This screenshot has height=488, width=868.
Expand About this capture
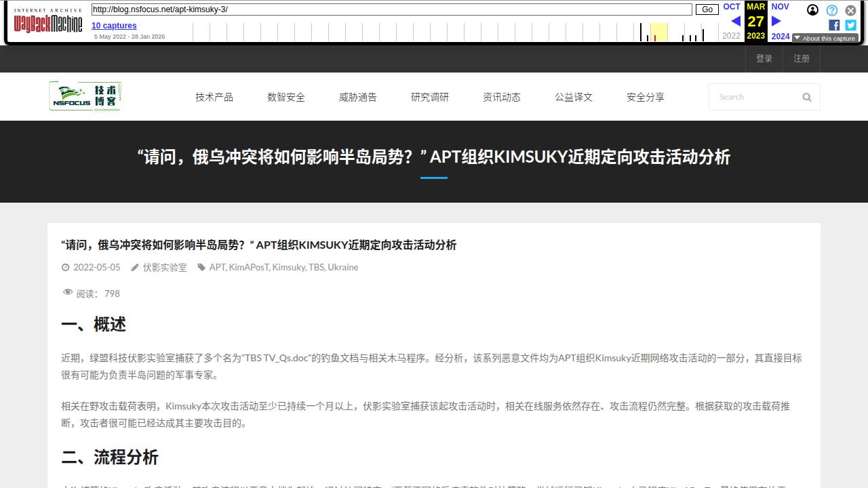(x=825, y=39)
